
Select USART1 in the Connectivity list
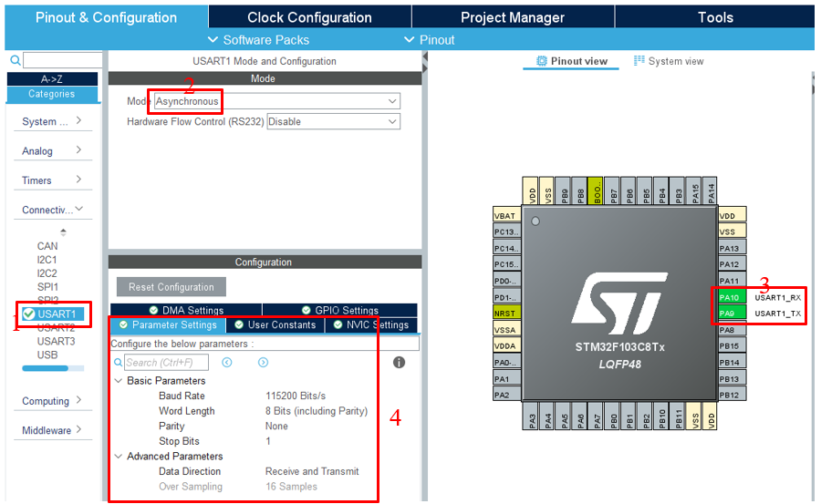57,314
